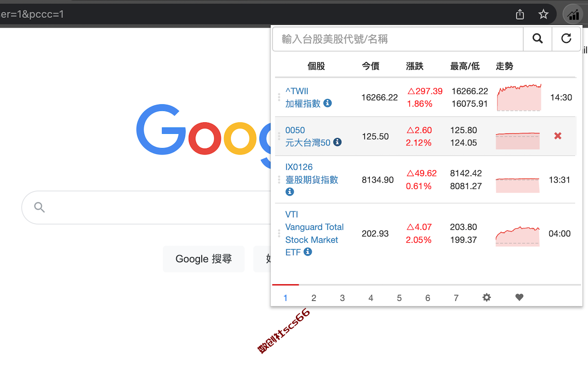Open settings via the gear icon
Image resolution: width=588 pixels, height=368 pixels.
486,298
